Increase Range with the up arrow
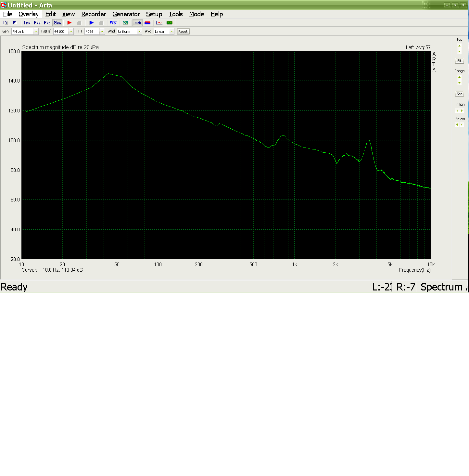469x476 pixels. (459, 77)
